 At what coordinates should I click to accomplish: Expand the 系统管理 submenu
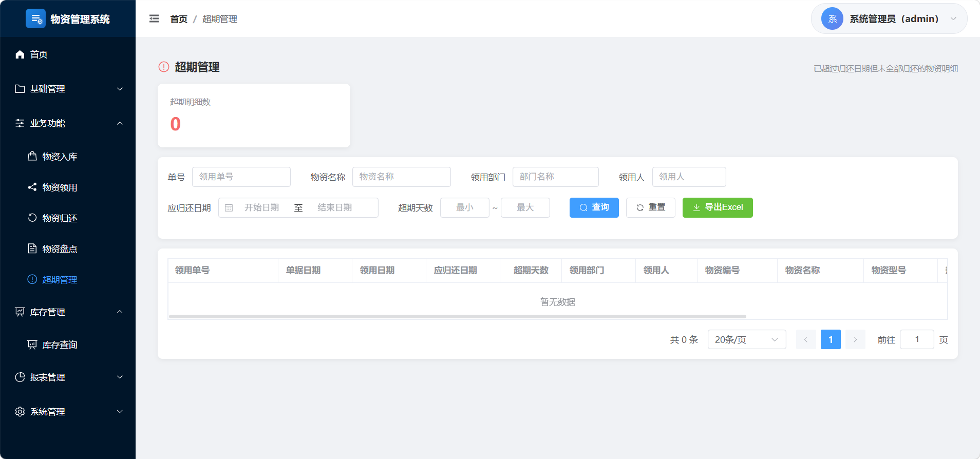pyautogui.click(x=68, y=412)
